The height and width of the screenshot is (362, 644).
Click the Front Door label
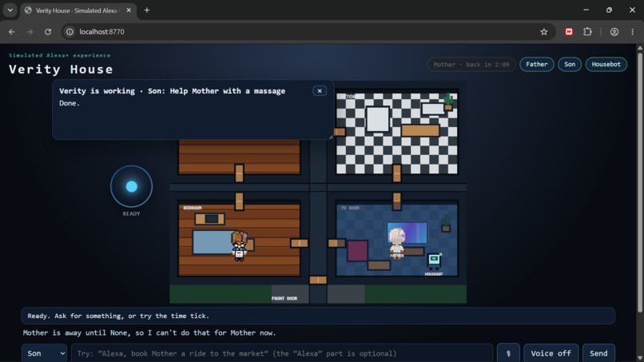(x=284, y=298)
